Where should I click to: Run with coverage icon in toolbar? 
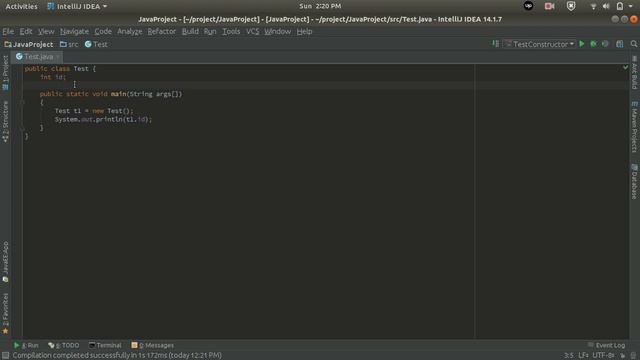click(x=605, y=44)
